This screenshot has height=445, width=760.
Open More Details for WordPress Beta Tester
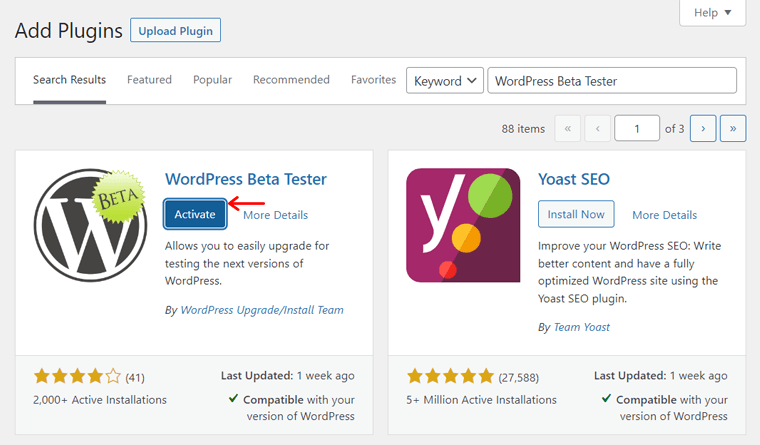pyautogui.click(x=275, y=215)
